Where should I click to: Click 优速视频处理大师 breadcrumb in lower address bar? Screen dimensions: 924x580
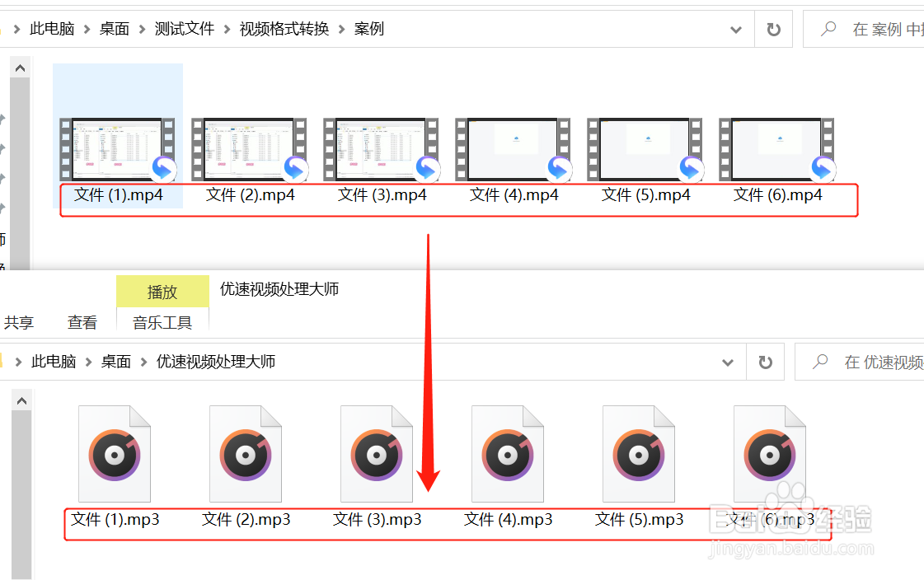tap(216, 362)
